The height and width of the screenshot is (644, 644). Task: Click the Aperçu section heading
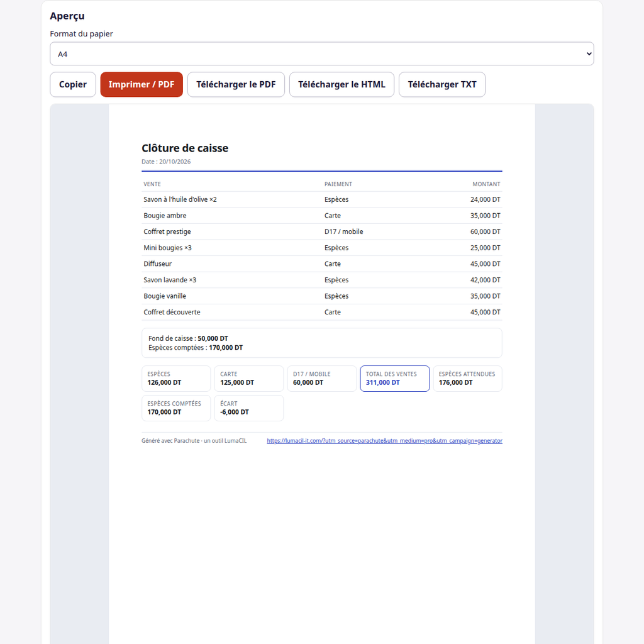pos(67,16)
